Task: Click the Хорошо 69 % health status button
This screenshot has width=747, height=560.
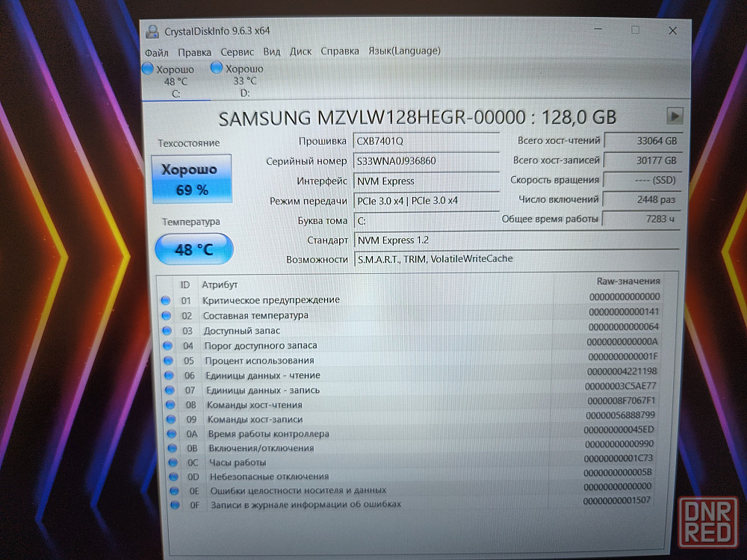Action: pos(191,179)
